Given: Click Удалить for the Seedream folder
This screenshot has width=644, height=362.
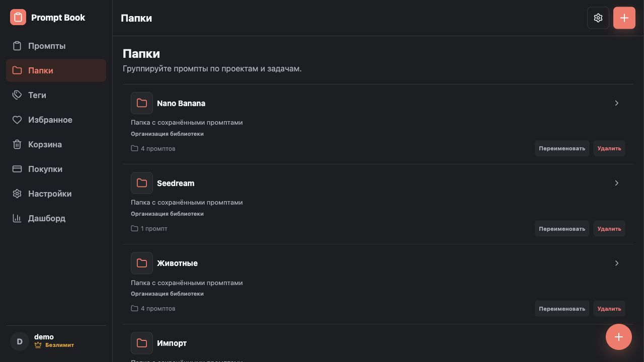Looking at the screenshot, I should coord(609,229).
